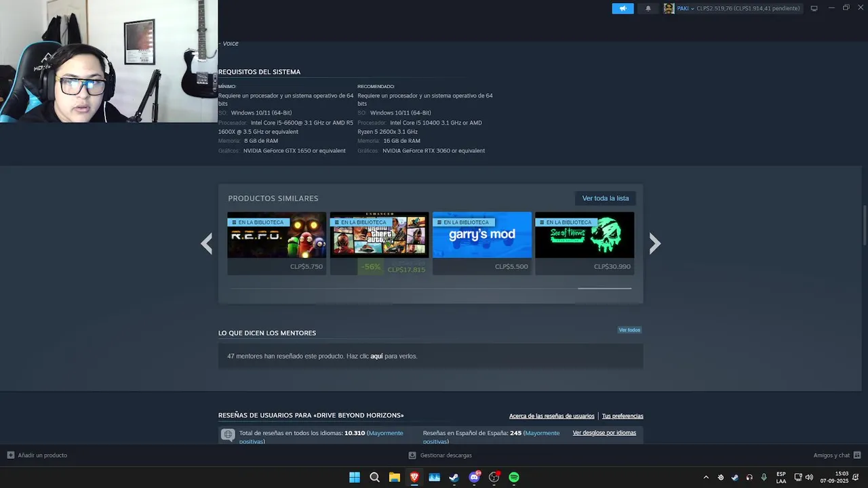
Task: Show previous similar products with left arrow
Action: [x=207, y=243]
